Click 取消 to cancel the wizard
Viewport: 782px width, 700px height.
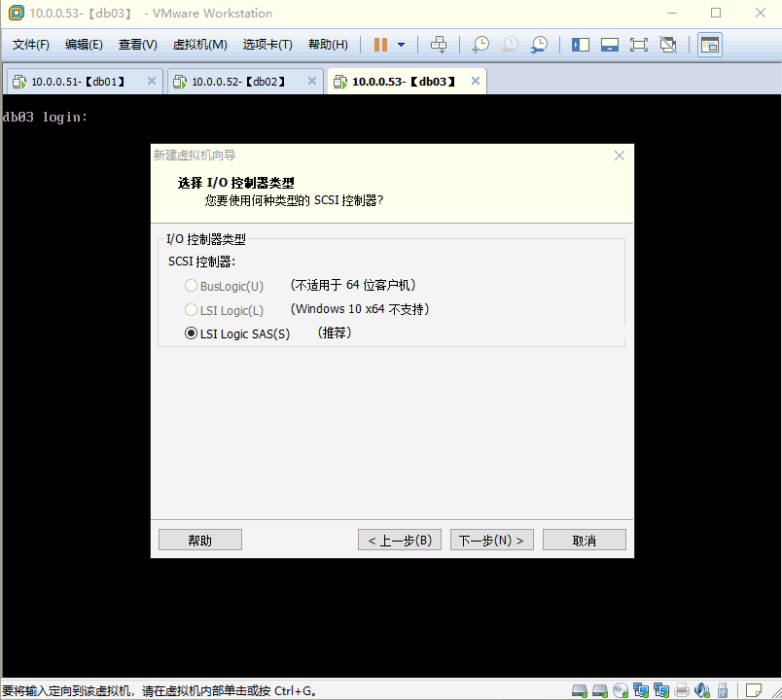pos(584,540)
